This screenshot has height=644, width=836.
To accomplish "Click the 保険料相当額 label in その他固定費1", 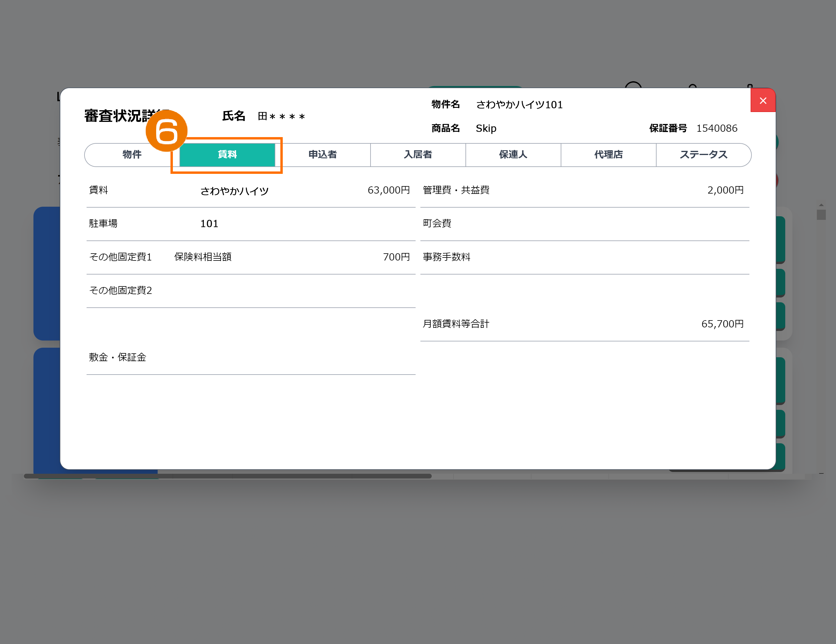I will coord(202,257).
